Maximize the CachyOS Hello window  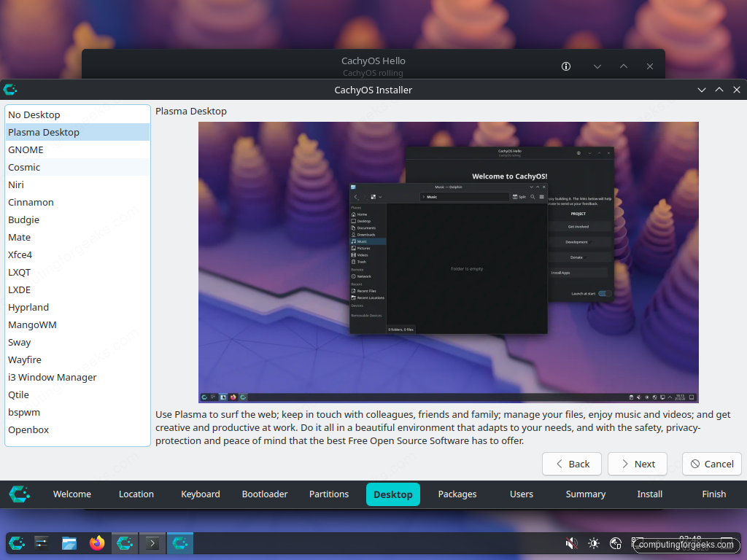[624, 66]
